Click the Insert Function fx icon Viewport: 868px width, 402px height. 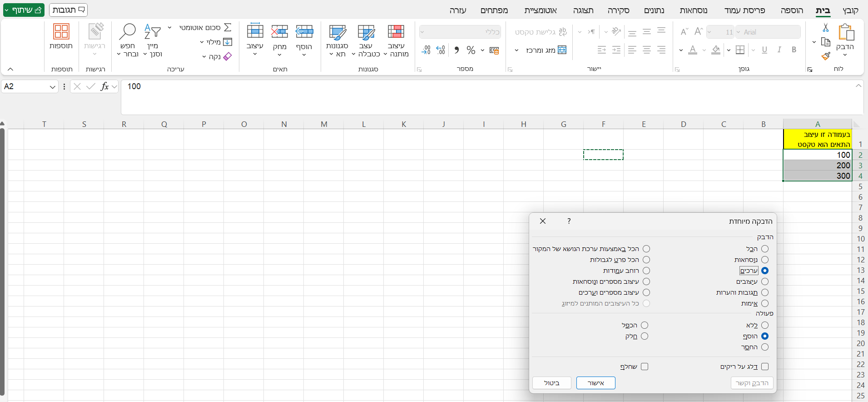(104, 86)
